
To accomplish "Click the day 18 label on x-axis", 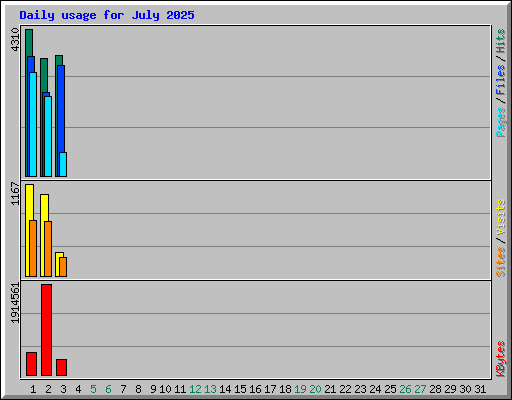I will tap(285, 389).
